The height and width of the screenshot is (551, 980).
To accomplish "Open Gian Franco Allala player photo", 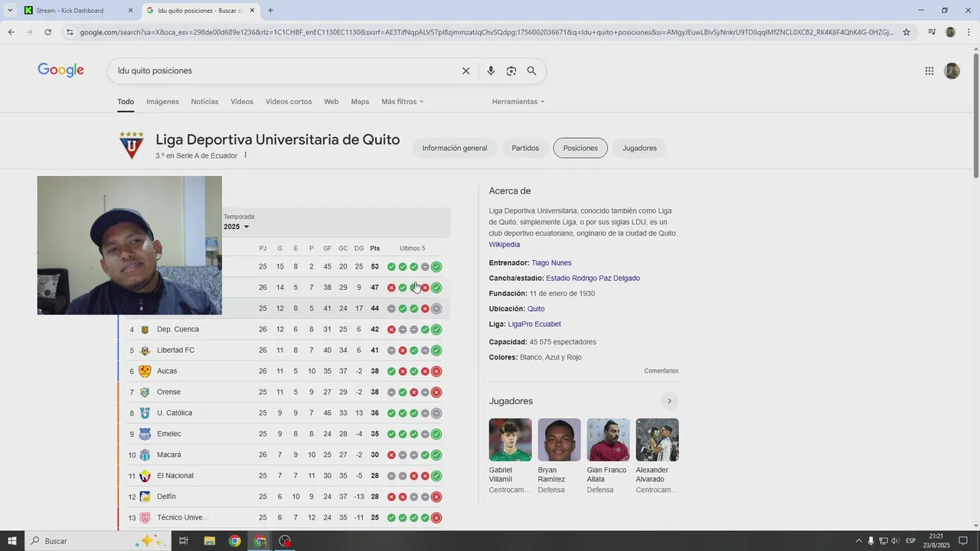I will [609, 440].
